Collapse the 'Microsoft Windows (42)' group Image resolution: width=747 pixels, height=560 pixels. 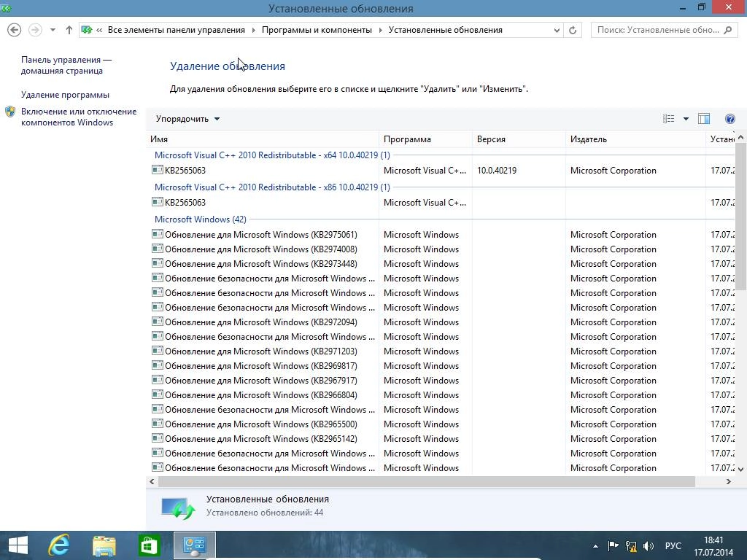[x=200, y=219]
